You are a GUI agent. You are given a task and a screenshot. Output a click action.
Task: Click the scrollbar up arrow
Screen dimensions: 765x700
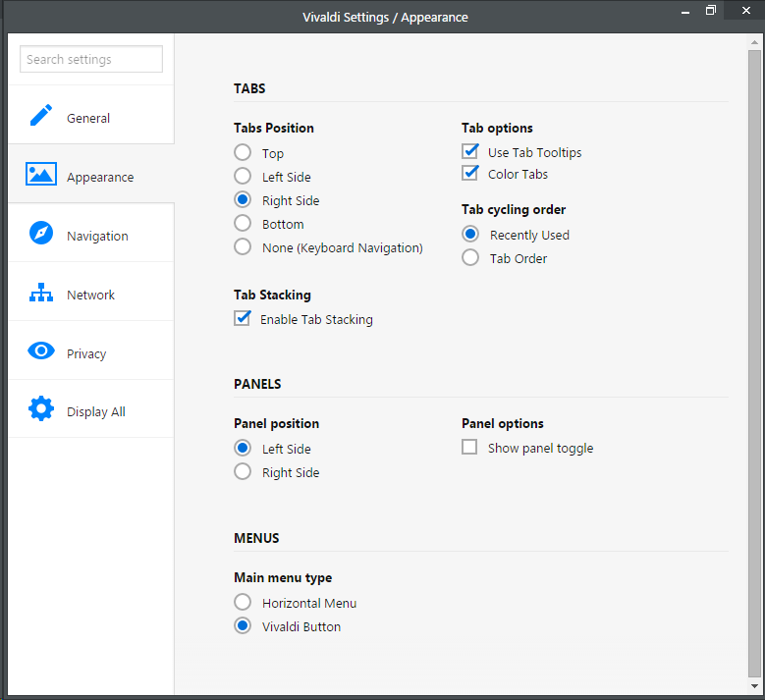point(755,42)
